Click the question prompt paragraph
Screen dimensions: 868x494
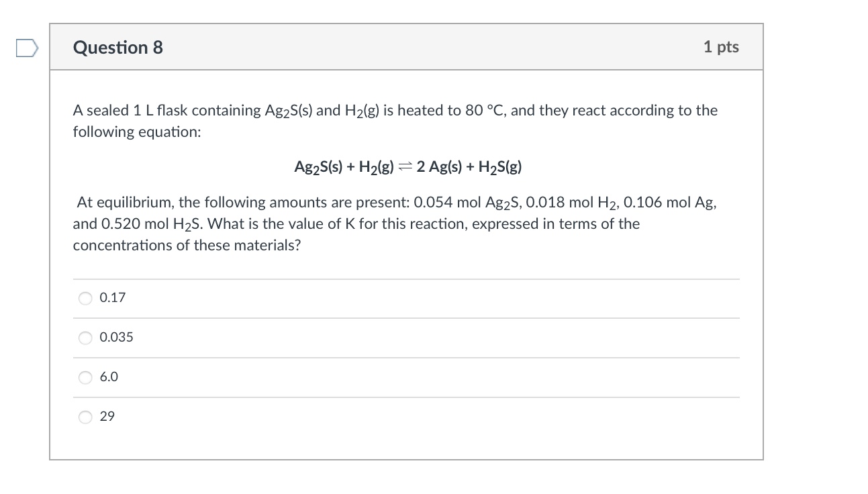[395, 121]
